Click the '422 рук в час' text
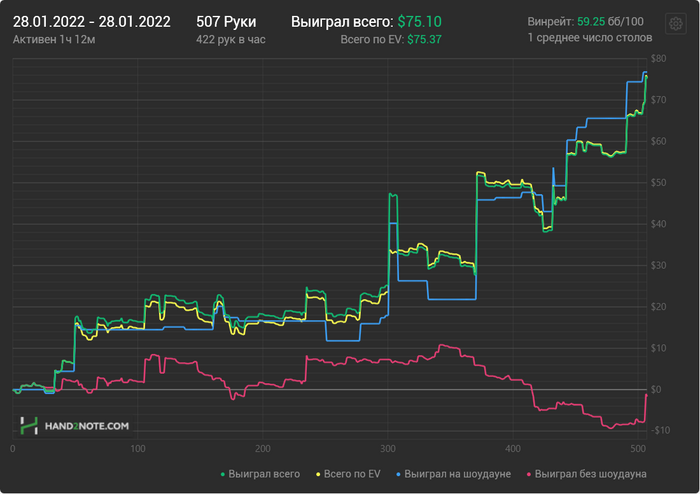700x494 pixels. pyautogui.click(x=231, y=40)
